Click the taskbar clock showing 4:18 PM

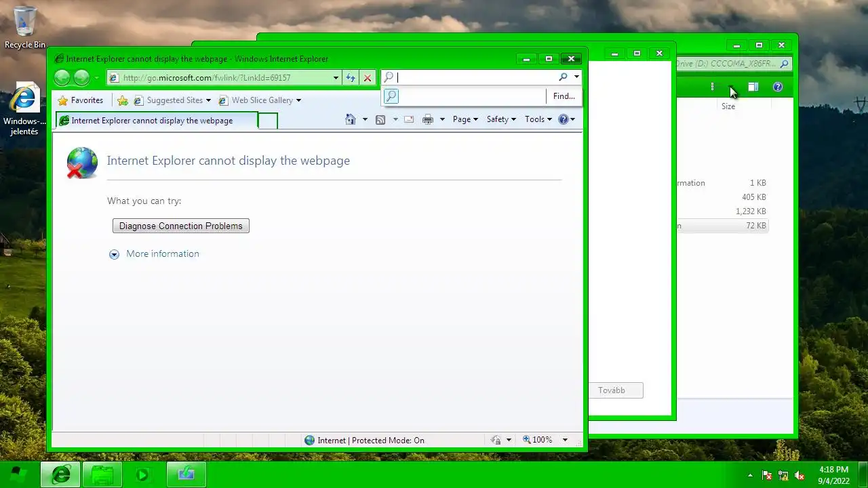click(x=833, y=475)
